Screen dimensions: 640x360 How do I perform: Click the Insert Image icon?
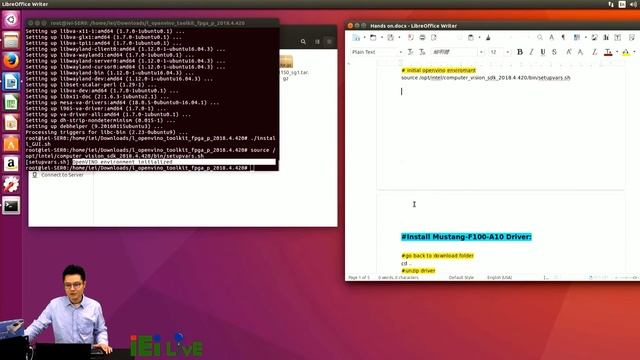coord(594,38)
